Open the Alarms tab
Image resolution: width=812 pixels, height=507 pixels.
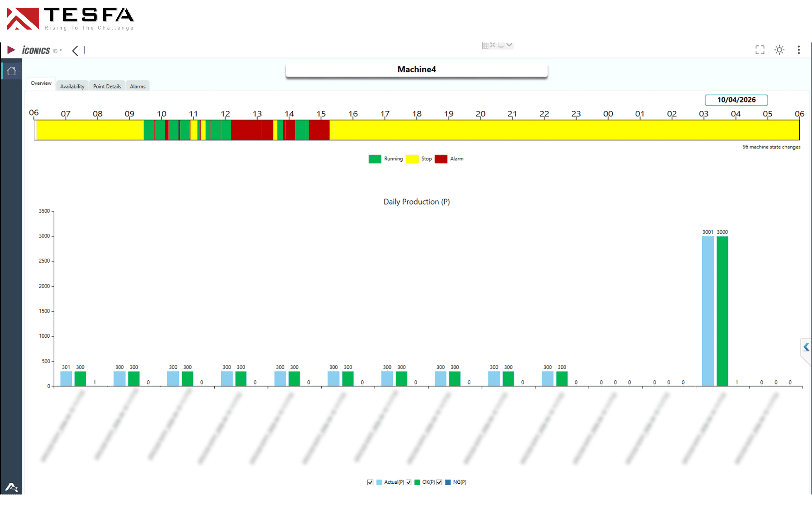coord(138,86)
